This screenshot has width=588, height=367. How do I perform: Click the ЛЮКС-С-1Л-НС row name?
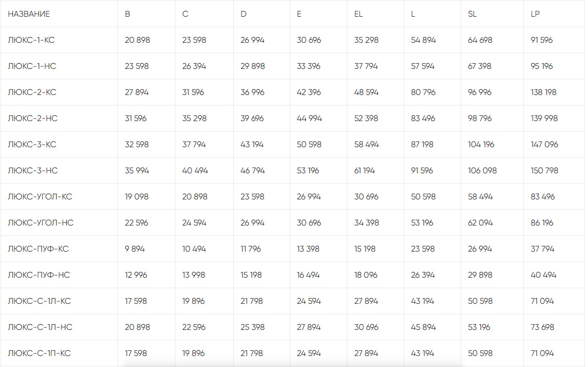pos(40,327)
